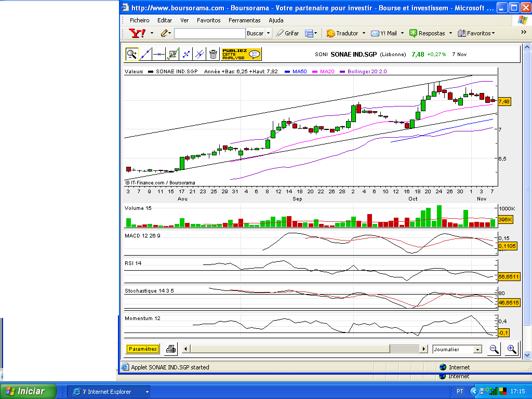Open the Yahoo! logo dropdown arrow
The height and width of the screenshot is (399, 532).
point(152,33)
